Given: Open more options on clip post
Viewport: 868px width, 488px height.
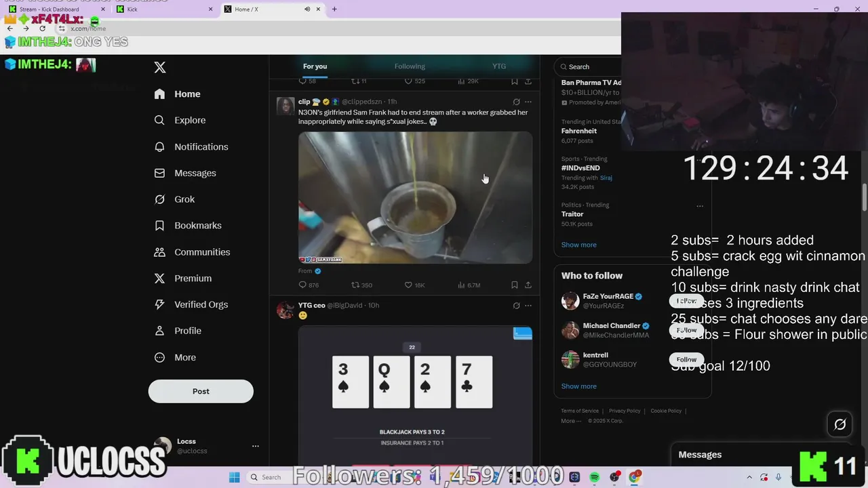Looking at the screenshot, I should tap(528, 102).
